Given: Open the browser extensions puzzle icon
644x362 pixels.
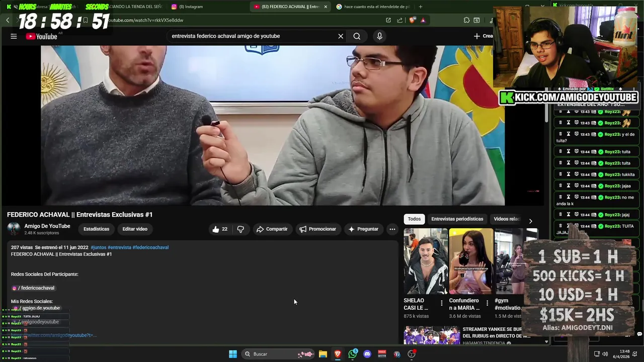Looking at the screenshot, I should [x=466, y=20].
